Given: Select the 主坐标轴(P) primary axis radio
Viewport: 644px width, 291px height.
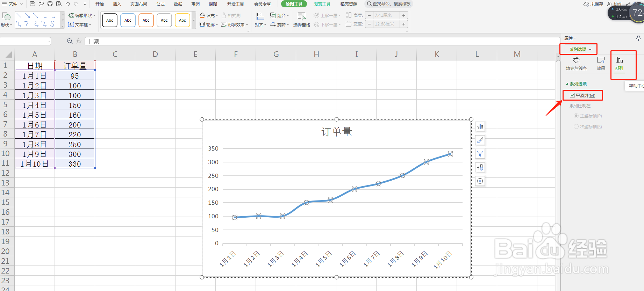Looking at the screenshot, I should click(576, 116).
